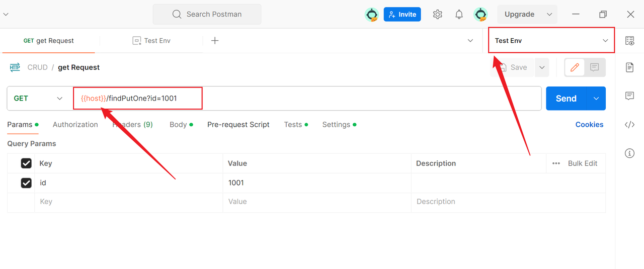Open the Test Env environment selector
Viewport: 644px width, 269px height.
point(551,41)
